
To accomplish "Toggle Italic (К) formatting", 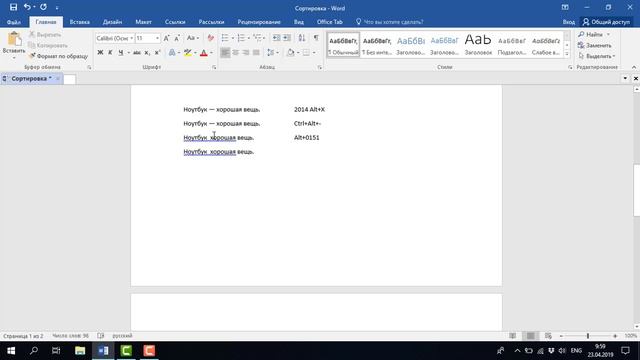I will [110, 53].
